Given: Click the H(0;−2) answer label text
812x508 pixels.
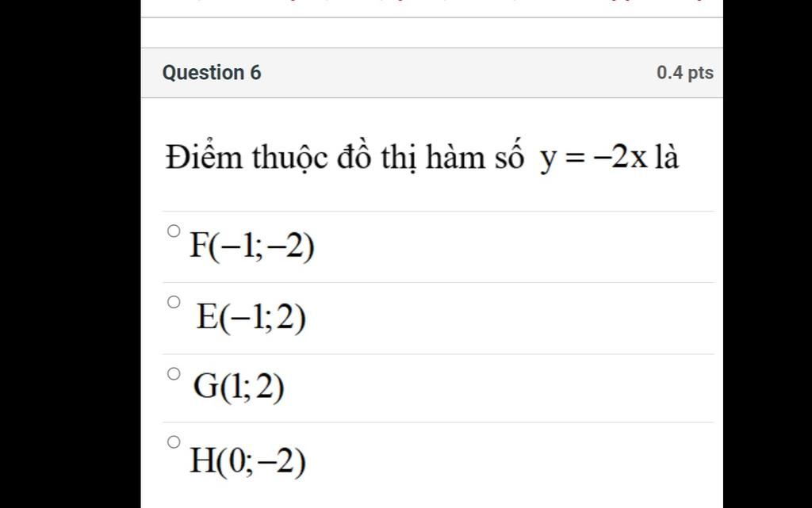Looking at the screenshot, I should click(248, 461).
